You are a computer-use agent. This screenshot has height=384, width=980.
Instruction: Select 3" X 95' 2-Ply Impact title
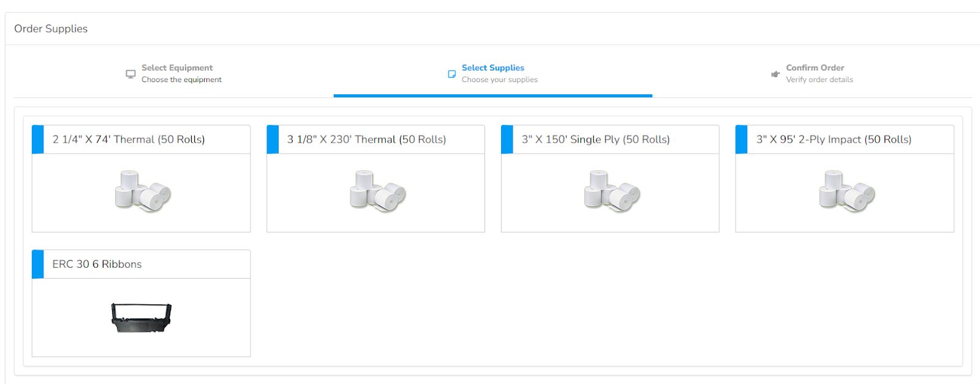click(834, 140)
